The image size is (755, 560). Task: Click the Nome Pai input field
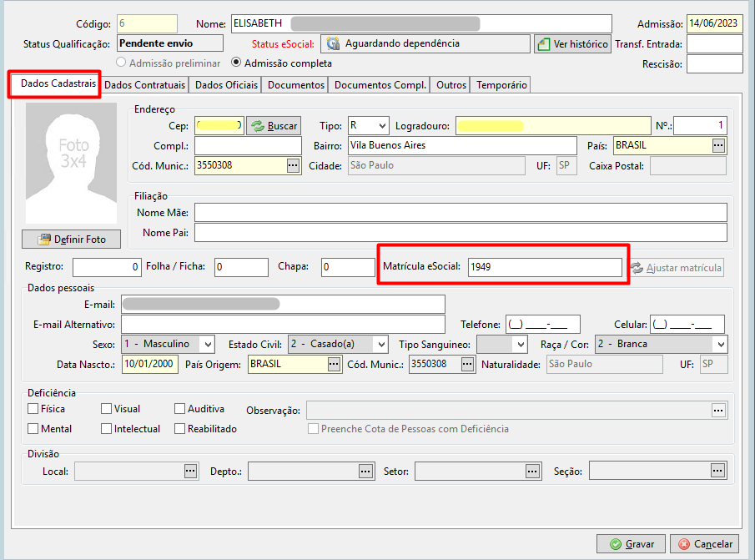click(461, 233)
